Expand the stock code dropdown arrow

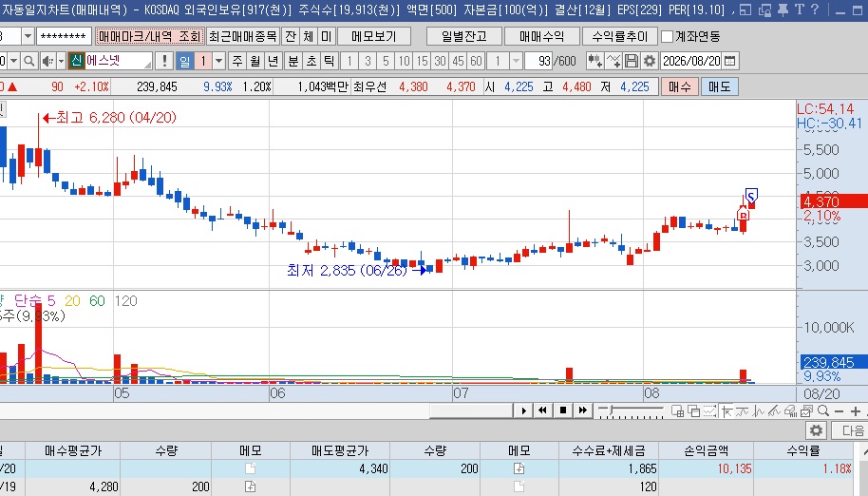pos(13,61)
